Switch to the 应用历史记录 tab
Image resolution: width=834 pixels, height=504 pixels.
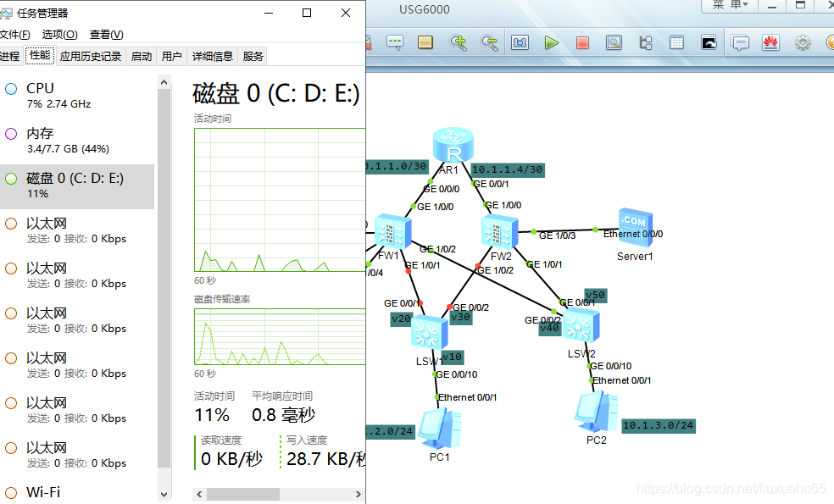pos(91,57)
